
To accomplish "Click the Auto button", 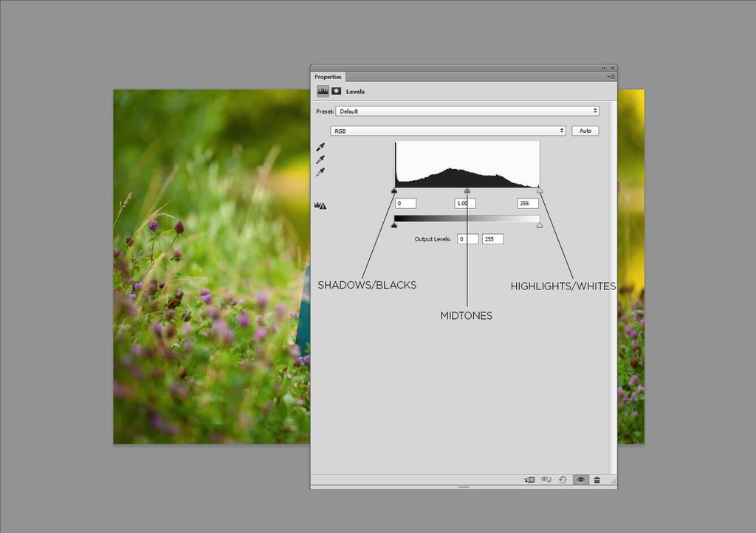I will (585, 131).
